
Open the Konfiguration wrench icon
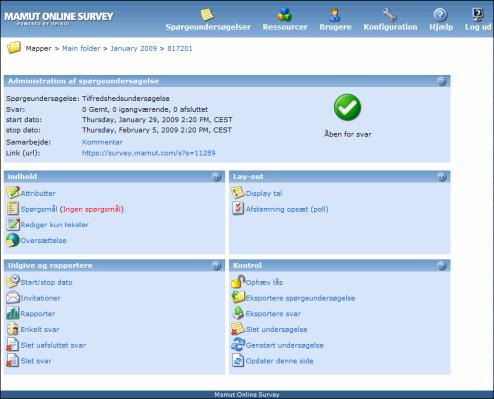[x=389, y=15]
